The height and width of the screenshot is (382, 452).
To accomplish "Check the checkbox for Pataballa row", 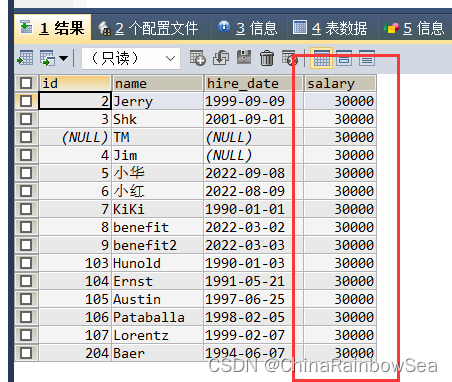I will click(26, 317).
